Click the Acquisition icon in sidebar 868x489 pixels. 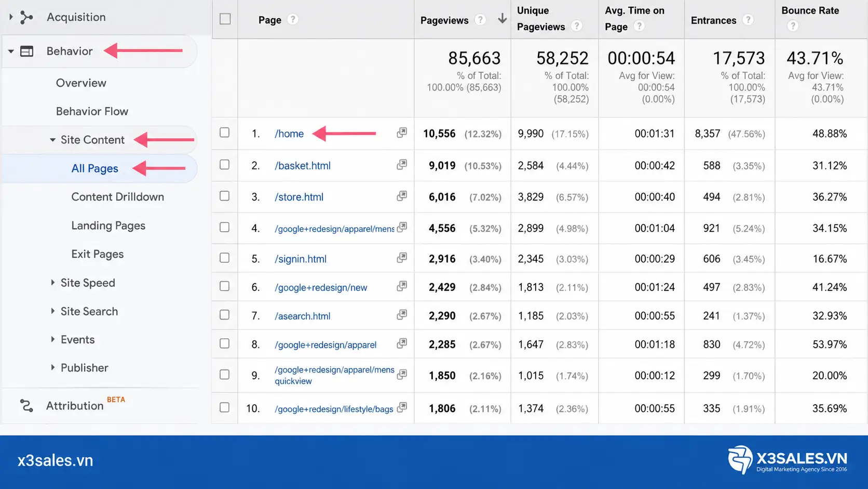tap(26, 17)
